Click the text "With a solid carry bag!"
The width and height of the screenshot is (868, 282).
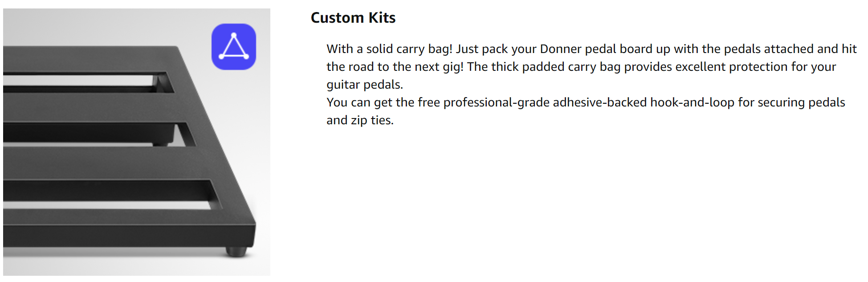pyautogui.click(x=389, y=49)
